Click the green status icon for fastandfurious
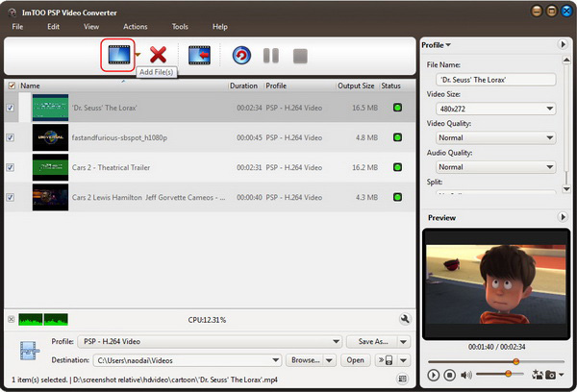The width and height of the screenshot is (577, 392). pyautogui.click(x=397, y=137)
